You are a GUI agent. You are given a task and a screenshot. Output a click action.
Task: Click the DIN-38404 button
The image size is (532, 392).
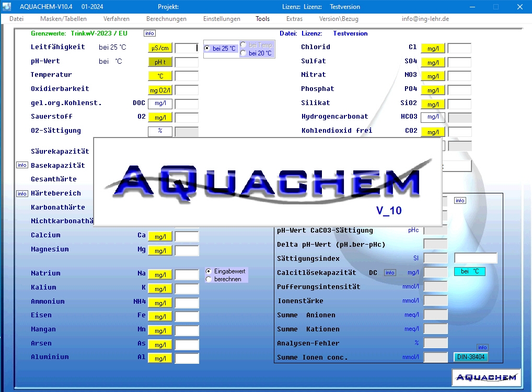point(471,357)
